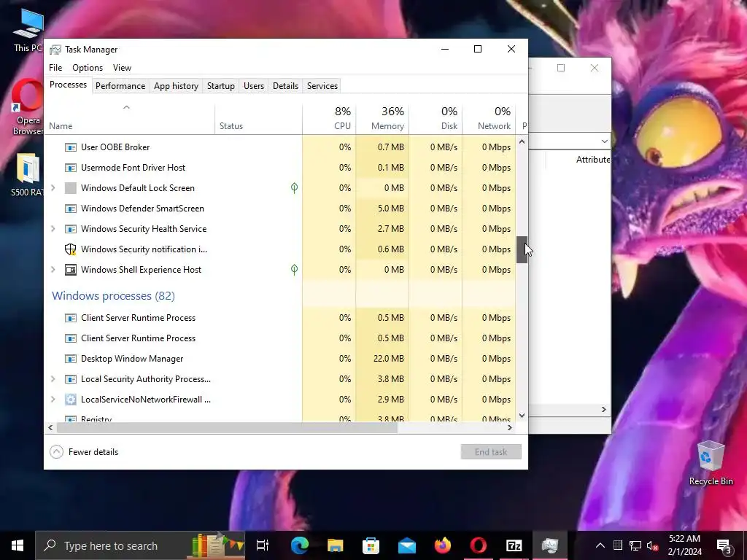This screenshot has width=747, height=560.
Task: Expand the Windows Default Lock Screen process
Action: pos(53,188)
